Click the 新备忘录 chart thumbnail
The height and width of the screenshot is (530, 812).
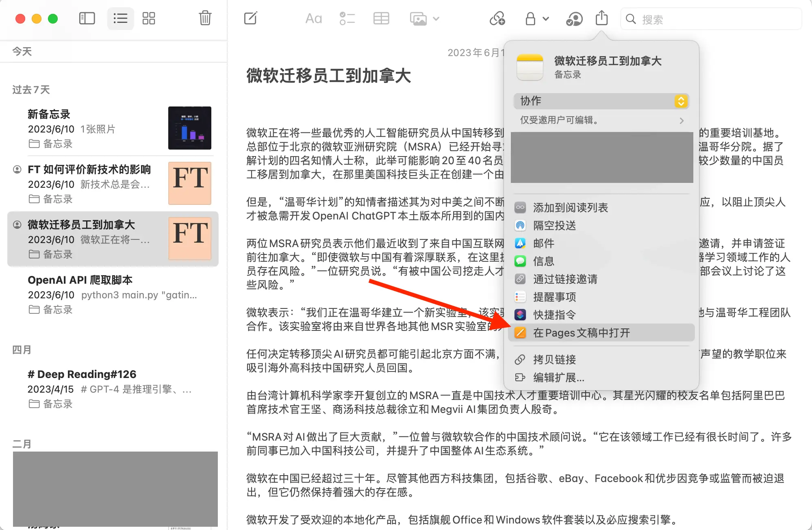pos(190,128)
